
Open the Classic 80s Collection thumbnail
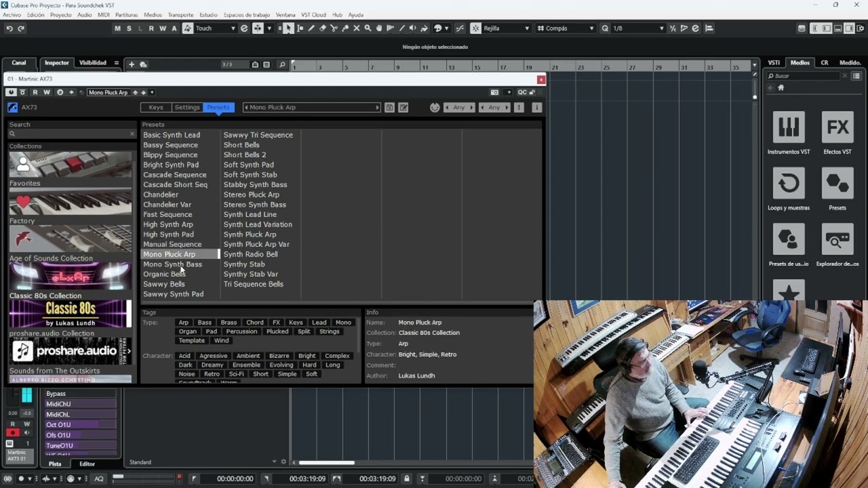coord(71,314)
